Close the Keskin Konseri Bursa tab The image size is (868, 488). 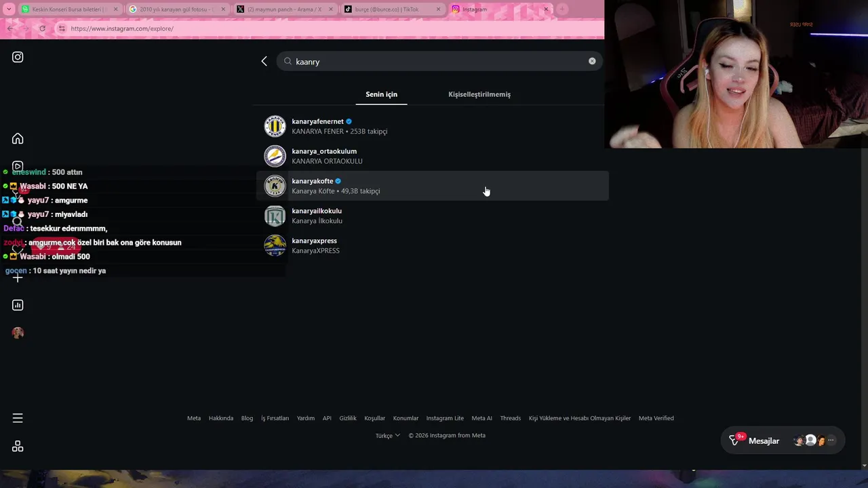[x=115, y=9]
